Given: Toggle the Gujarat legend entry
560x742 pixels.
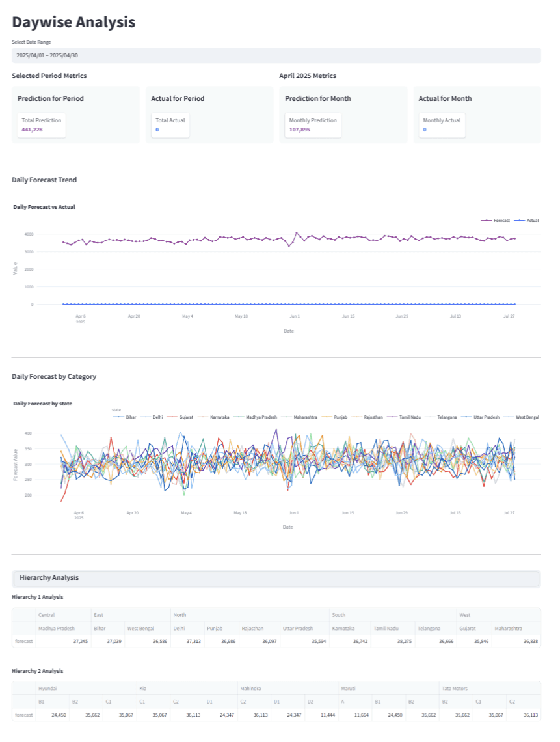Looking at the screenshot, I should [180, 417].
